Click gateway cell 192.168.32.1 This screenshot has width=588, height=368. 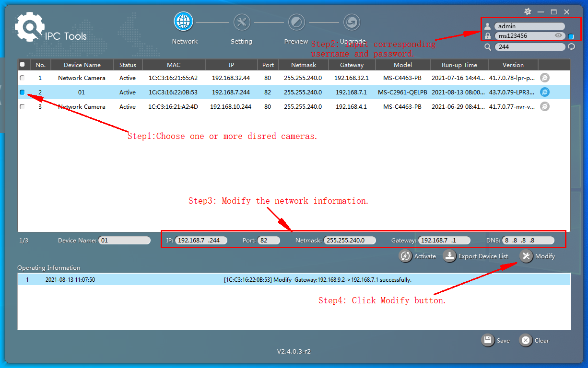click(352, 78)
